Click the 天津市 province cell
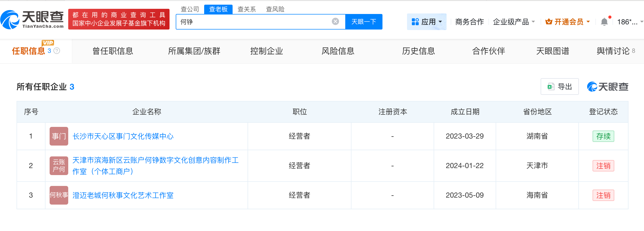The height and width of the screenshot is (231, 644). pyautogui.click(x=537, y=166)
